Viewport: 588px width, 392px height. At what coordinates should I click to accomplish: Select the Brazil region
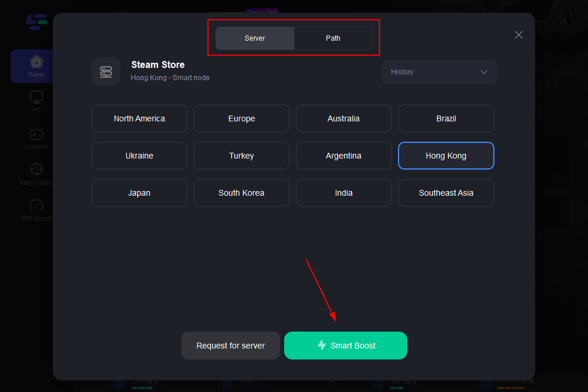(x=446, y=118)
